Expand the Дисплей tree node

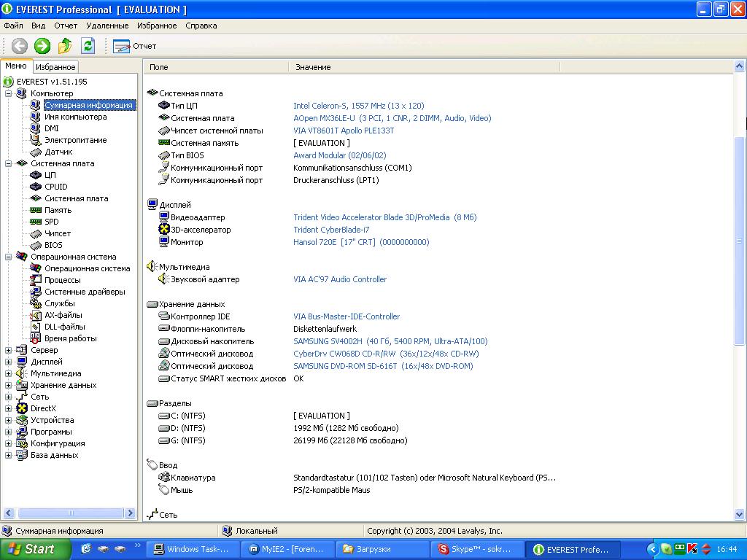tap(8, 362)
